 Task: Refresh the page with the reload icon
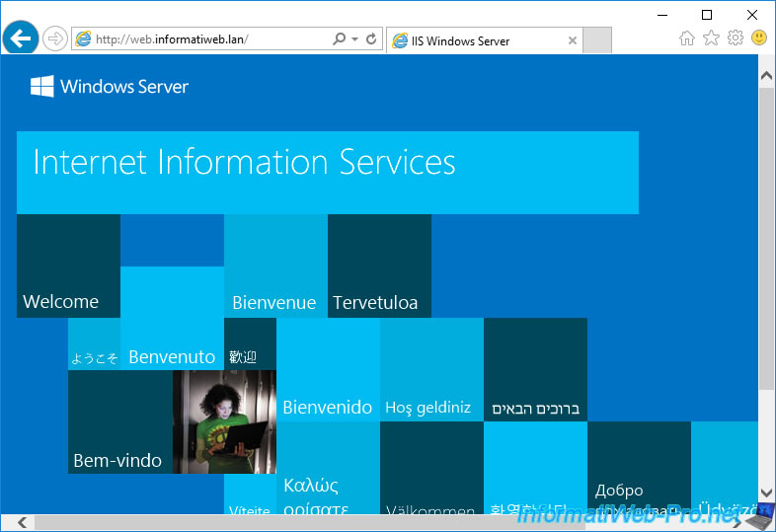(371, 38)
